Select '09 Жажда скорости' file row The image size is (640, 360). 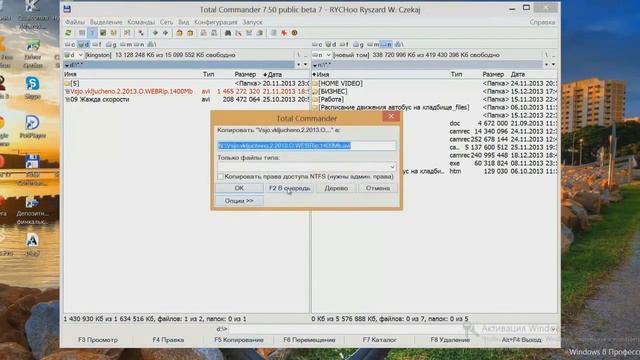coord(187,99)
